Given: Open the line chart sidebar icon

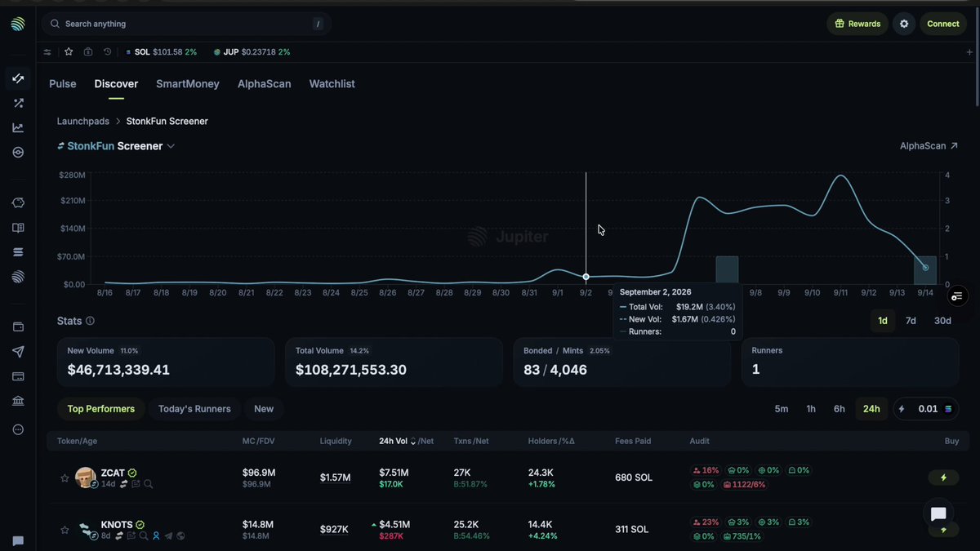Looking at the screenshot, I should [18, 127].
